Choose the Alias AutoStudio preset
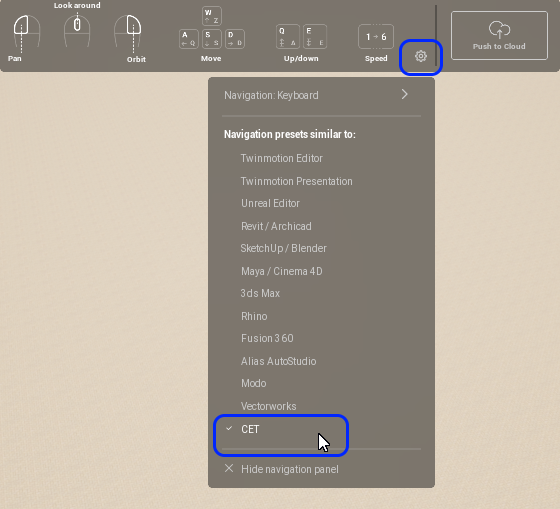560x509 pixels. point(278,361)
